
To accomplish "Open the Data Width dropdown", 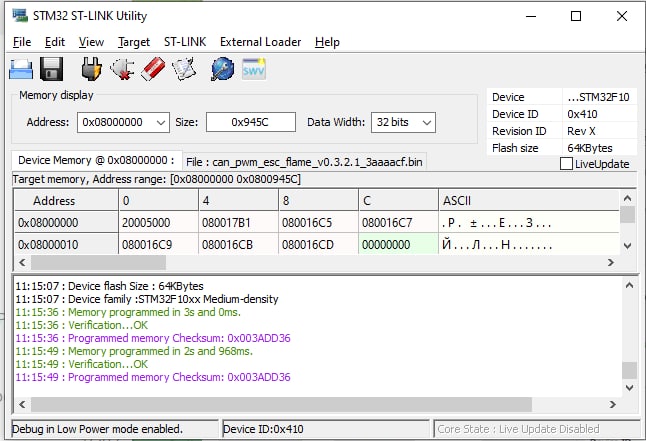I will click(427, 122).
